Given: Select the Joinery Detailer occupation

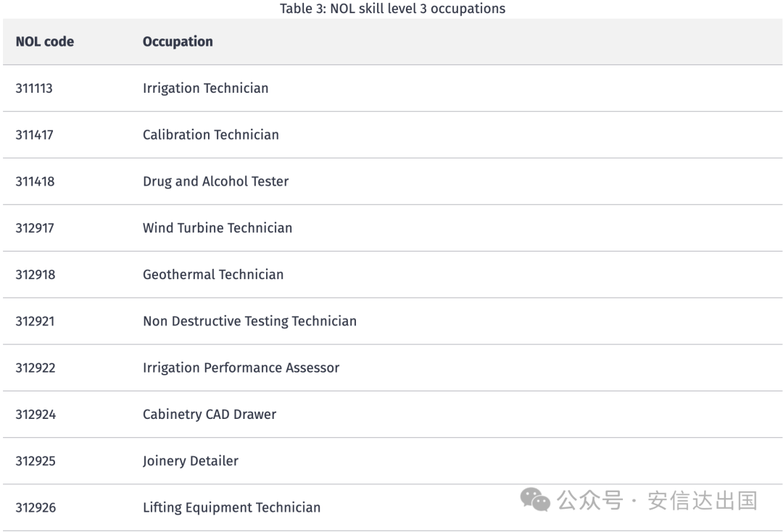Looking at the screenshot, I should click(191, 461).
